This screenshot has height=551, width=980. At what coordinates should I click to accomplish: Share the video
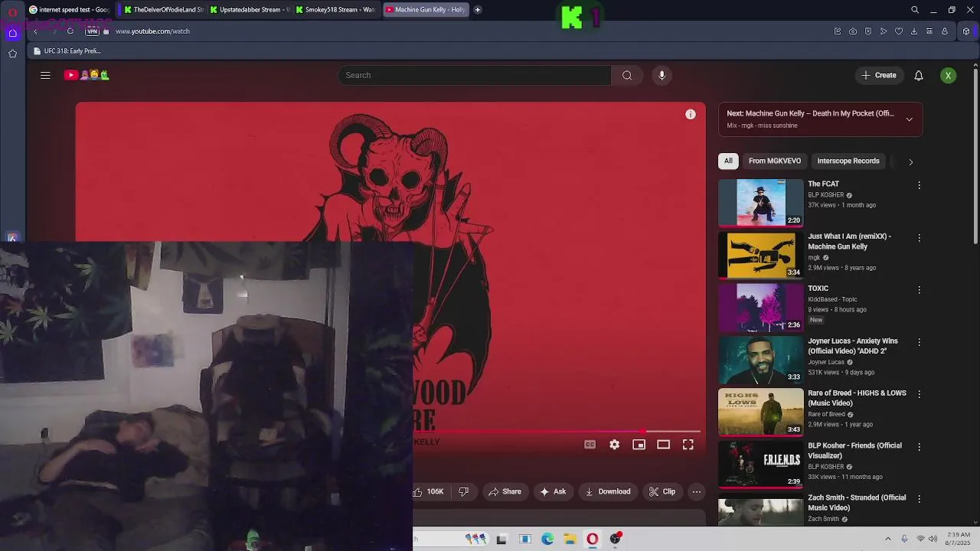[505, 491]
